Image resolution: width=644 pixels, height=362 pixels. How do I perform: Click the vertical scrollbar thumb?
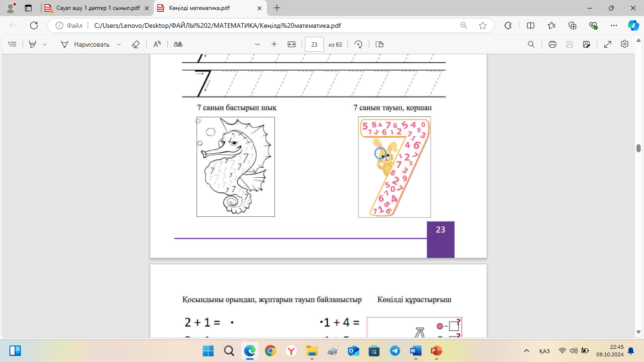[x=639, y=148]
